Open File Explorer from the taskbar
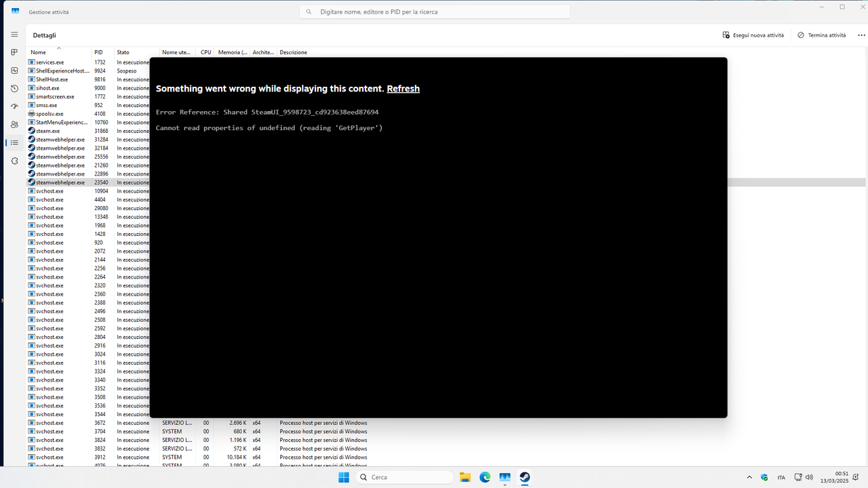The height and width of the screenshot is (488, 868). tap(465, 477)
